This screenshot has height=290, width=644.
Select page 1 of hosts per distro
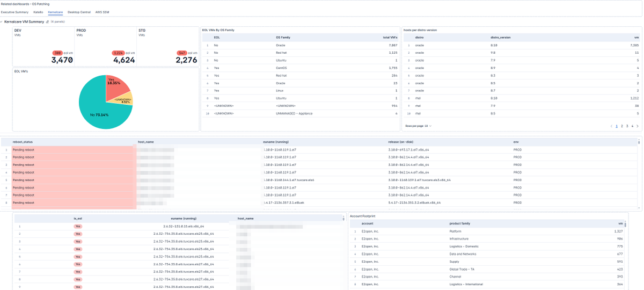[x=616, y=126]
